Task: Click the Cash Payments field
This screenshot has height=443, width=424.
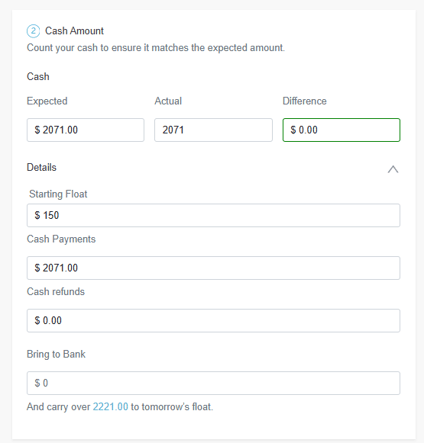Action: click(x=213, y=268)
